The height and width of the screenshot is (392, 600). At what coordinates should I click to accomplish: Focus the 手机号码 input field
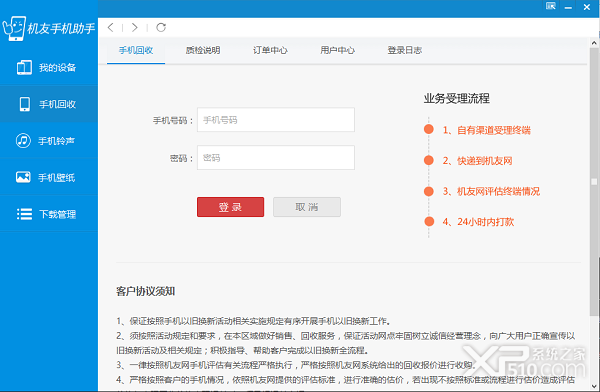tap(276, 120)
